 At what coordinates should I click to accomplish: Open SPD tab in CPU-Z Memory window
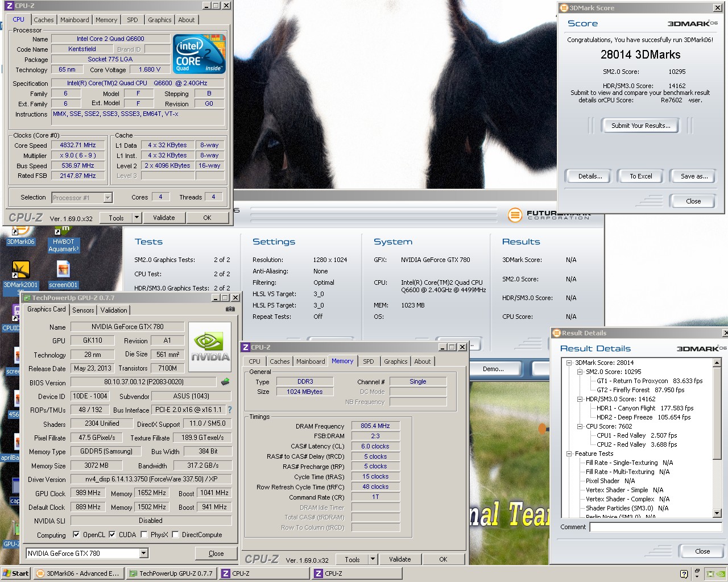pyautogui.click(x=369, y=361)
